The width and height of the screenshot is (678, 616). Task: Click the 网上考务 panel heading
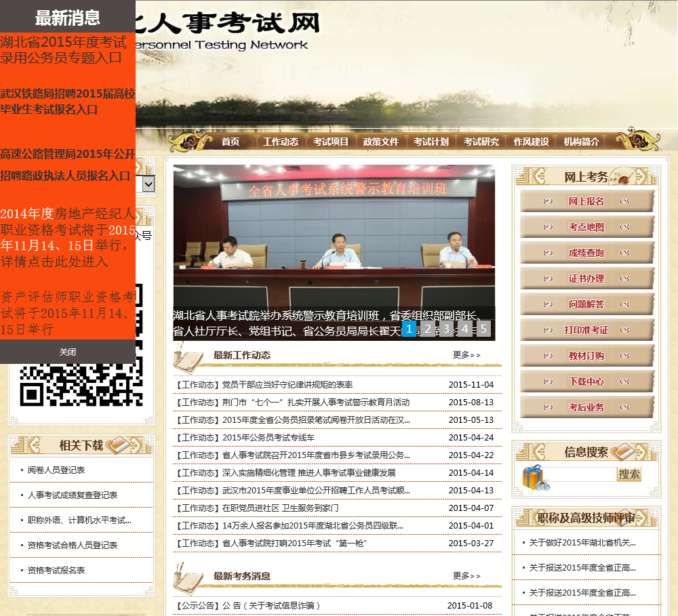[586, 177]
